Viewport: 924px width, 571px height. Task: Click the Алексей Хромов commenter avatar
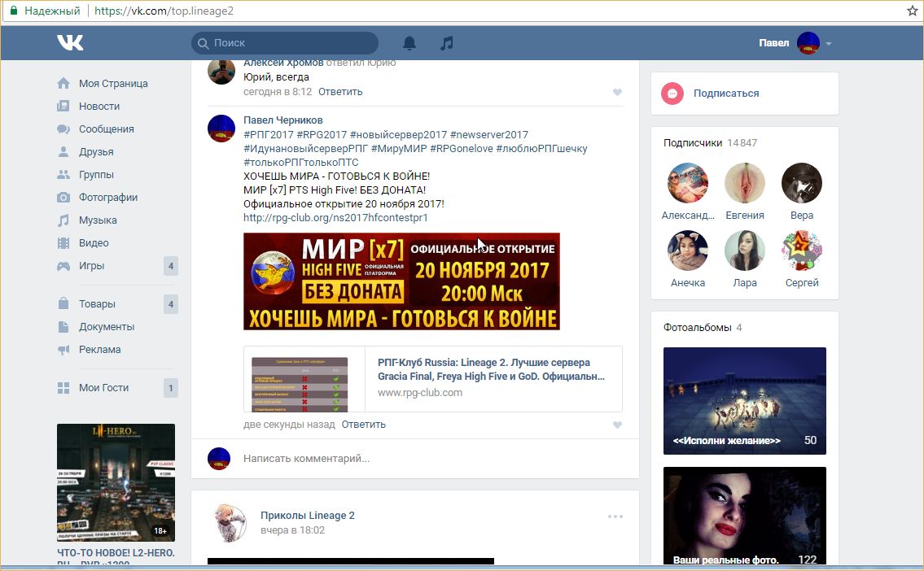pos(221,72)
